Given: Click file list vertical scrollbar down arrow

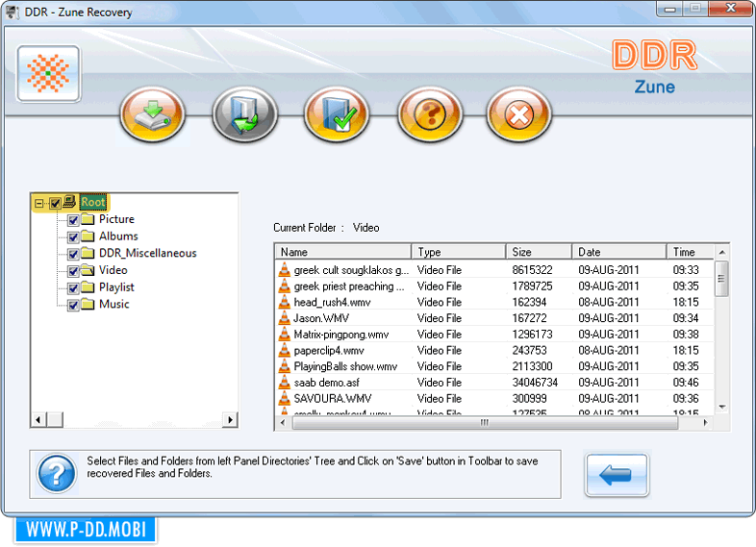Looking at the screenshot, I should (721, 408).
